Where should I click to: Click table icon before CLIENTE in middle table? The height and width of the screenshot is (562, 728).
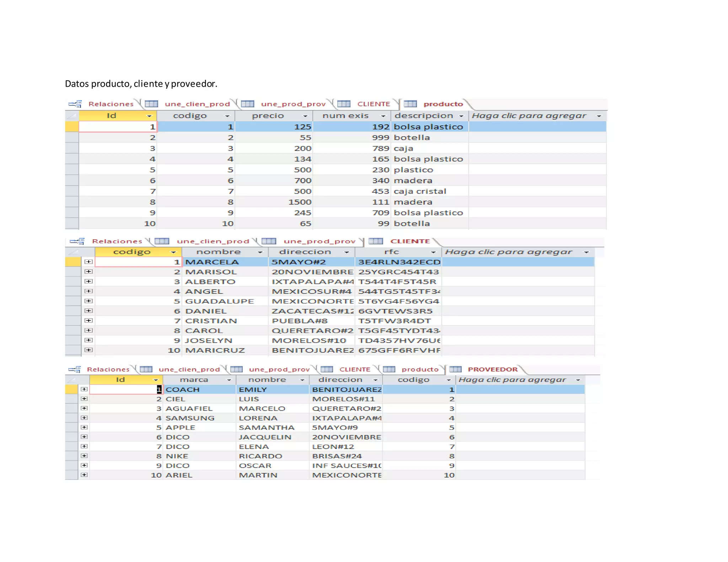(x=376, y=241)
